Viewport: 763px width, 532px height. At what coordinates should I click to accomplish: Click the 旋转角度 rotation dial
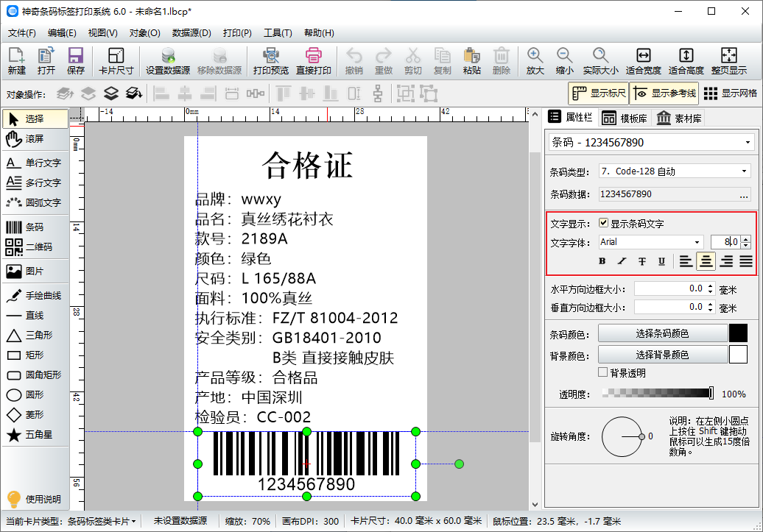(622, 436)
